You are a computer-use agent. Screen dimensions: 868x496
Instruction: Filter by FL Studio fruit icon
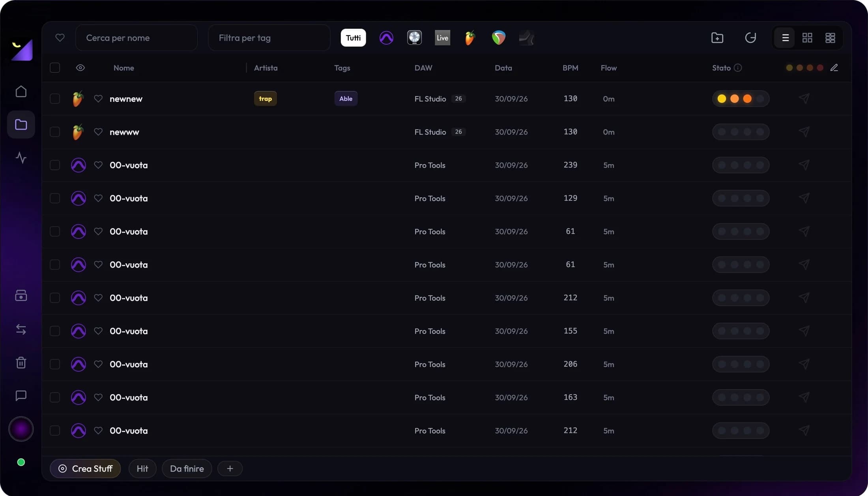pyautogui.click(x=470, y=38)
